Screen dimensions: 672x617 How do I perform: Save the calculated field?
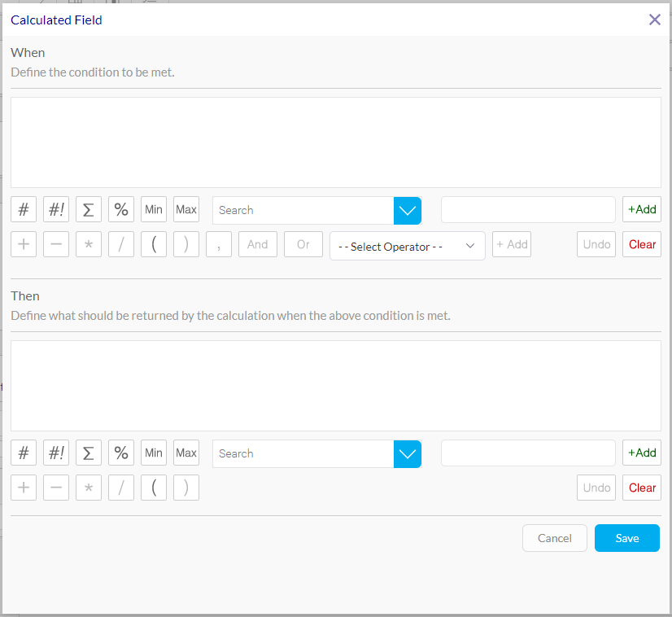coord(626,538)
